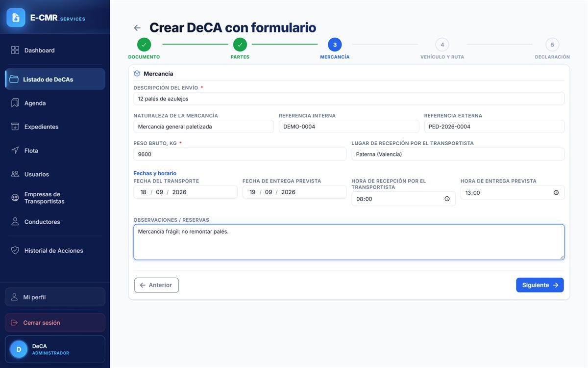This screenshot has height=368, width=588.
Task: Open Flota from the sidebar
Action: coord(55,150)
